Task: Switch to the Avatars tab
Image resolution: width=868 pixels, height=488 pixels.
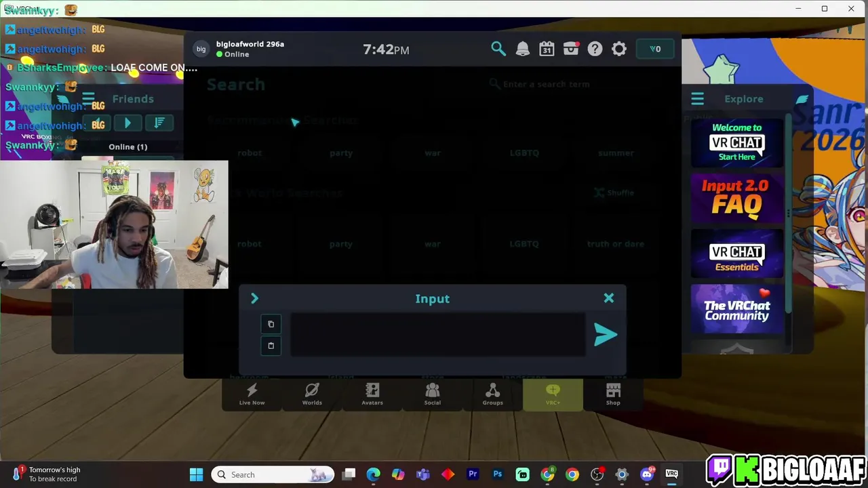Action: pos(372,394)
